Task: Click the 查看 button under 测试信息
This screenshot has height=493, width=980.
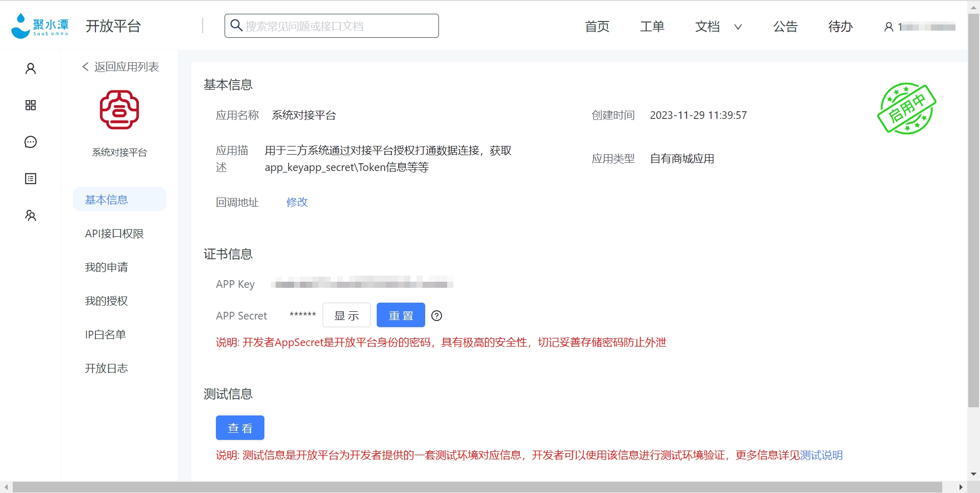Action: coord(240,428)
